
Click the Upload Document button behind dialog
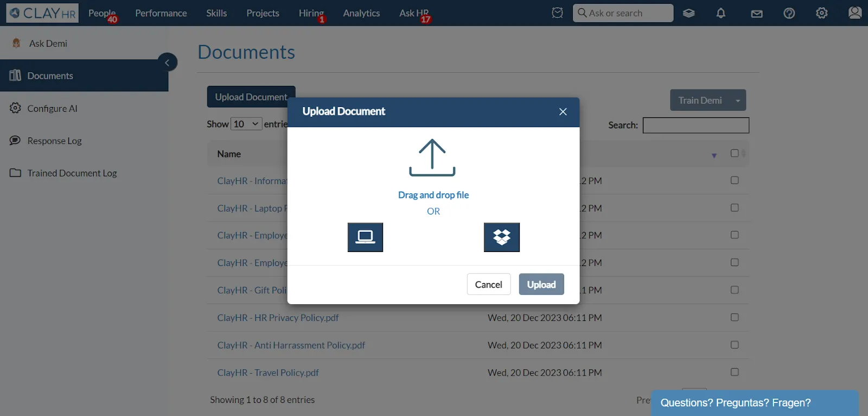pos(251,97)
